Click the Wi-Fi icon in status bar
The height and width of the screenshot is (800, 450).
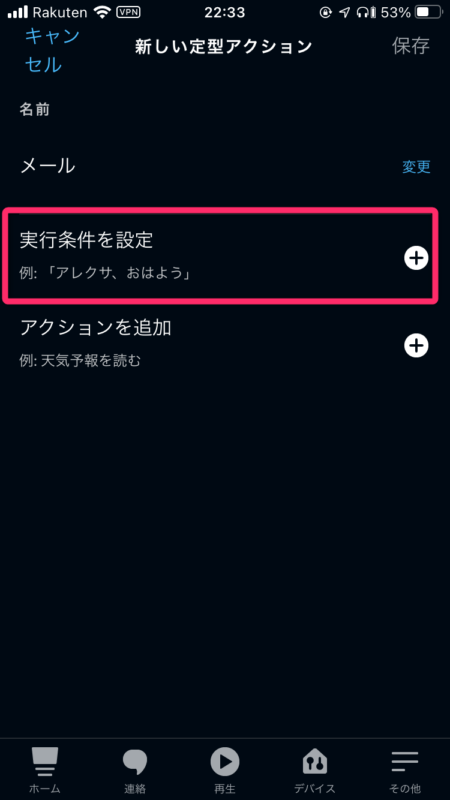(103, 12)
